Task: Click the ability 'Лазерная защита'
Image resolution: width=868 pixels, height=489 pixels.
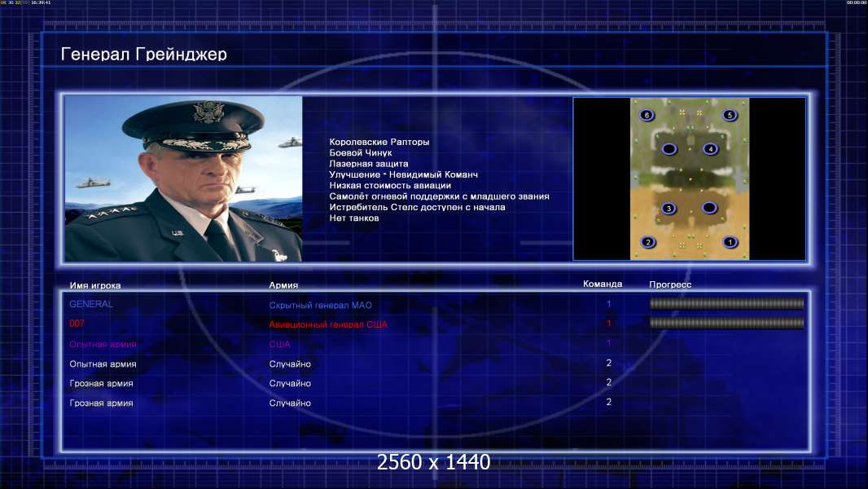Action: click(x=369, y=163)
